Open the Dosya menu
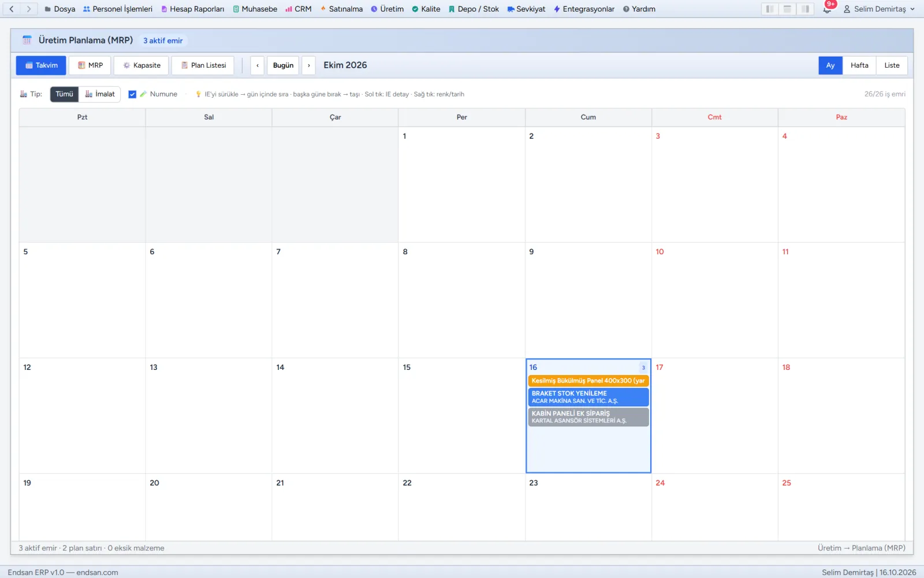Viewport: 924px width, 578px height. [x=60, y=9]
